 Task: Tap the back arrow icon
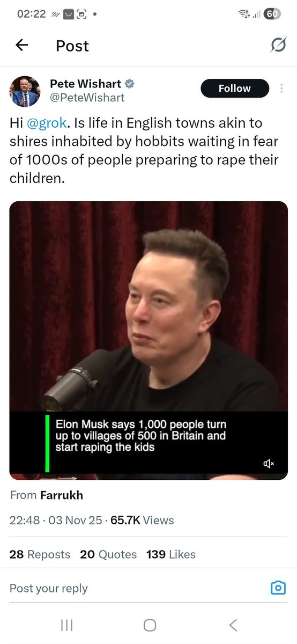tap(21, 46)
